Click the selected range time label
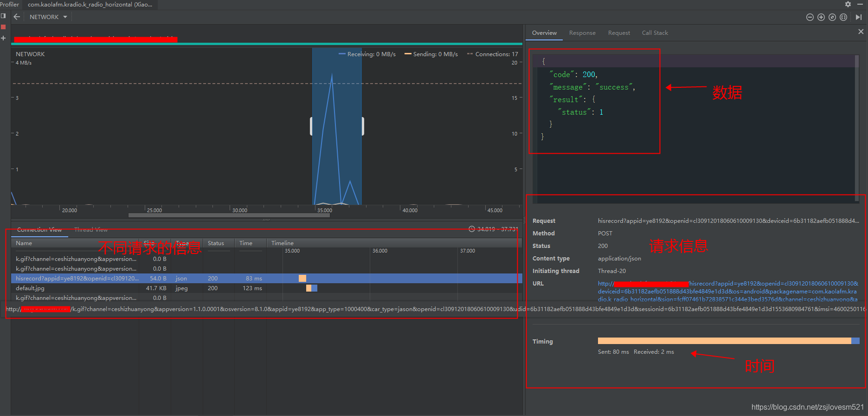The width and height of the screenshot is (868, 416). (494, 229)
